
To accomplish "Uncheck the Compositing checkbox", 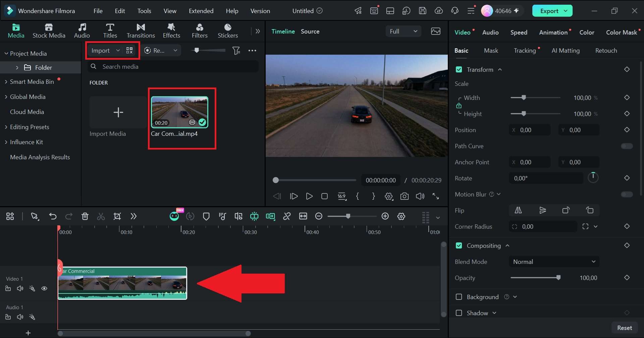I will tap(459, 246).
